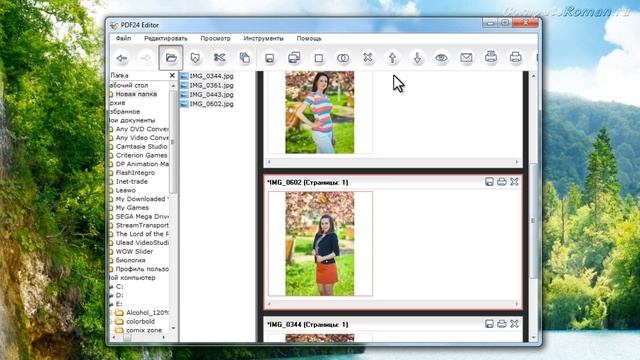Image resolution: width=640 pixels, height=360 pixels.
Task: Click the scissors cut icon
Action: 220,58
